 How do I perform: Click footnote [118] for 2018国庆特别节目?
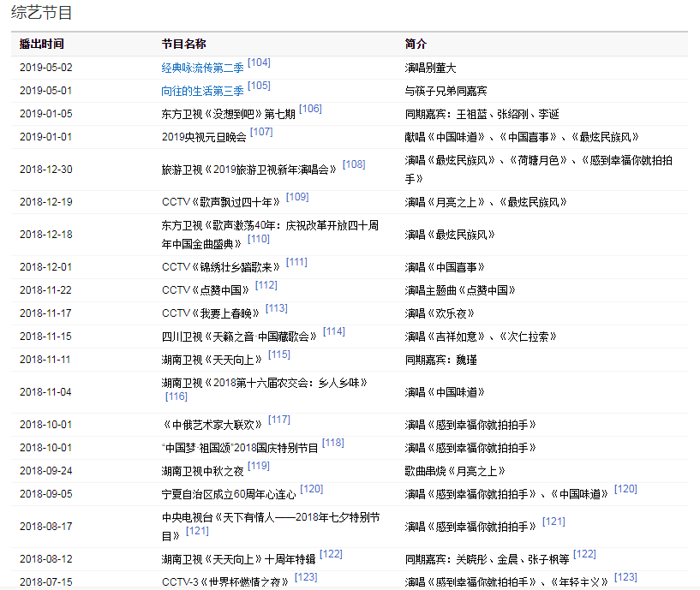pyautogui.click(x=332, y=444)
